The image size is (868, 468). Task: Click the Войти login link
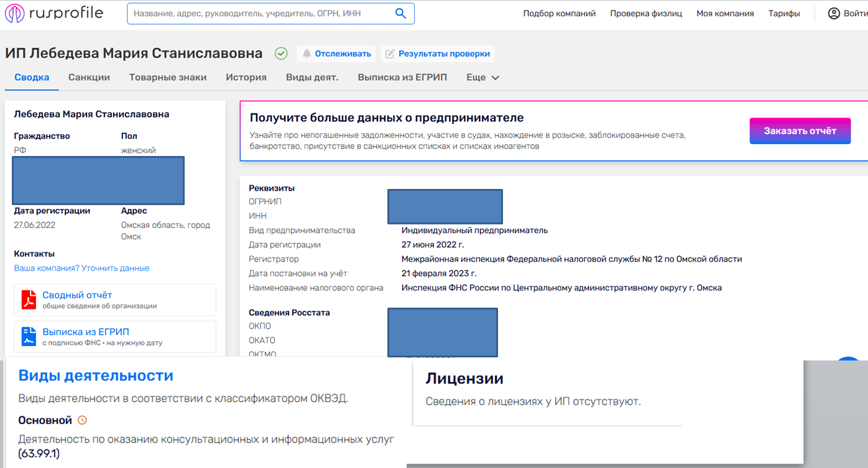[x=856, y=14]
